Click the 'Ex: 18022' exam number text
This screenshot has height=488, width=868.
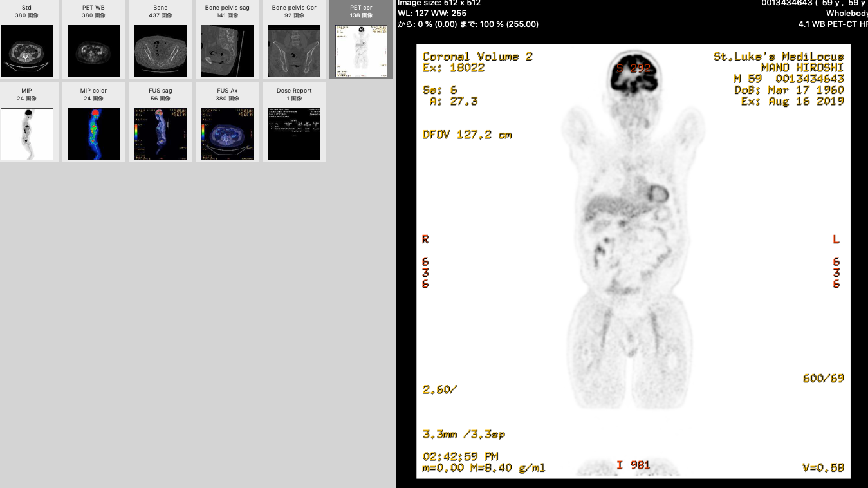pyautogui.click(x=454, y=68)
